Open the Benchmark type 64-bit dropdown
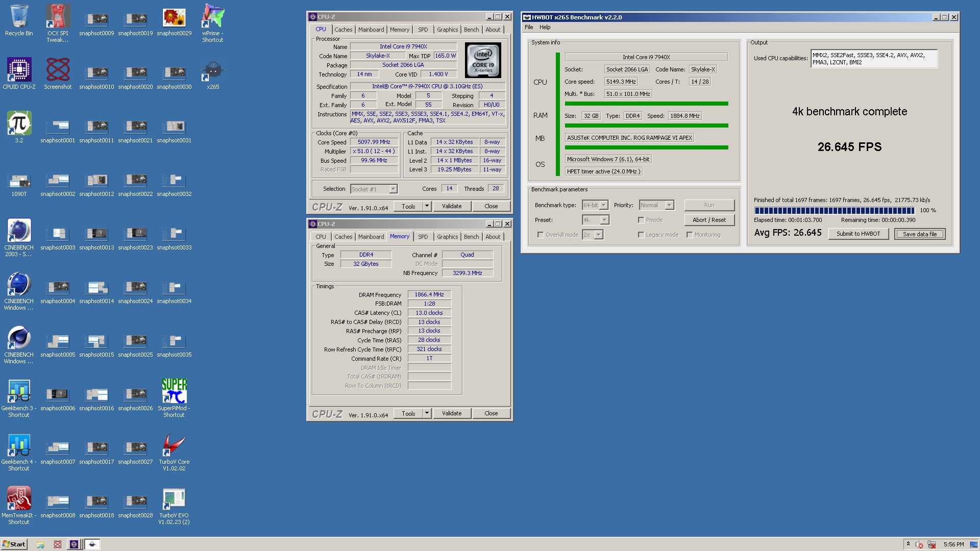This screenshot has width=980, height=551. (x=595, y=205)
